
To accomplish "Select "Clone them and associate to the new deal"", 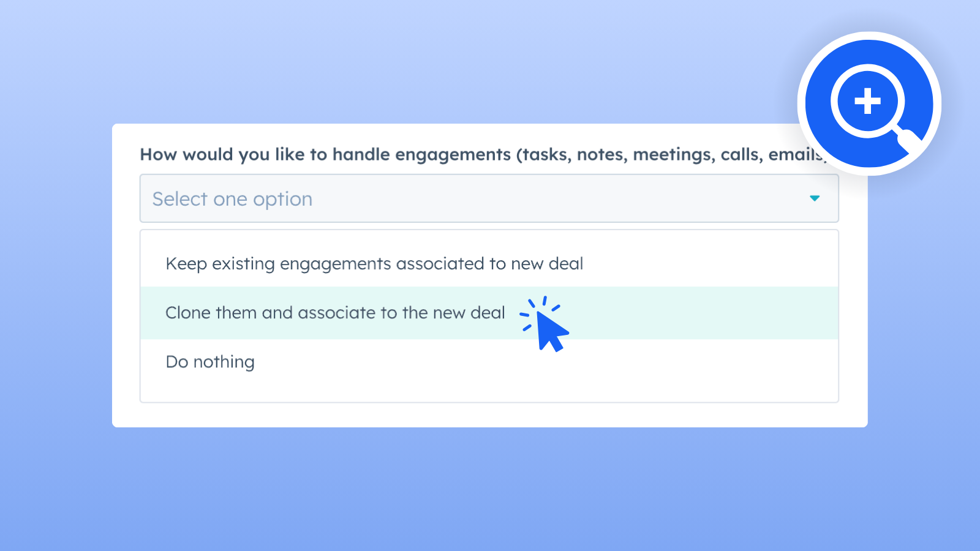I will [x=335, y=313].
